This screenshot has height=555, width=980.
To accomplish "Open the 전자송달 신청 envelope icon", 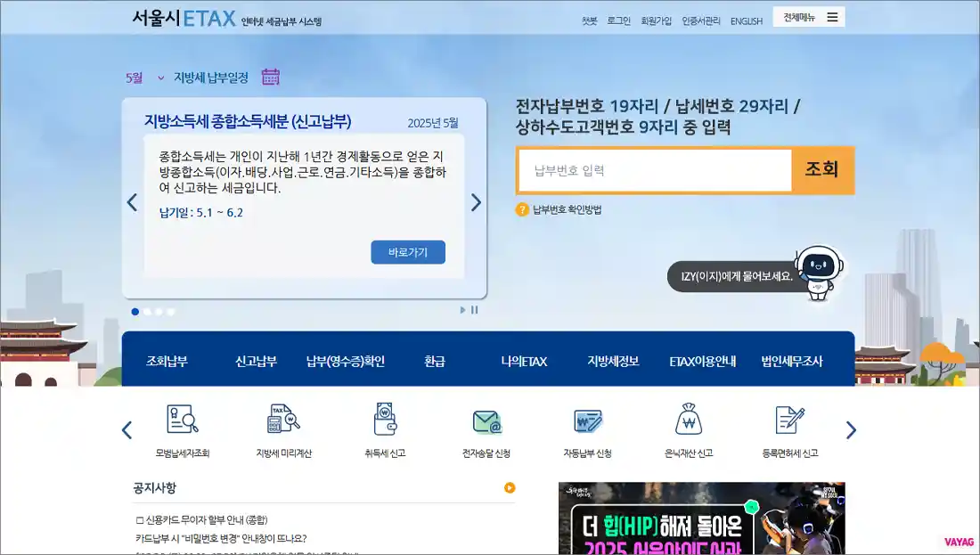I will 486,422.
